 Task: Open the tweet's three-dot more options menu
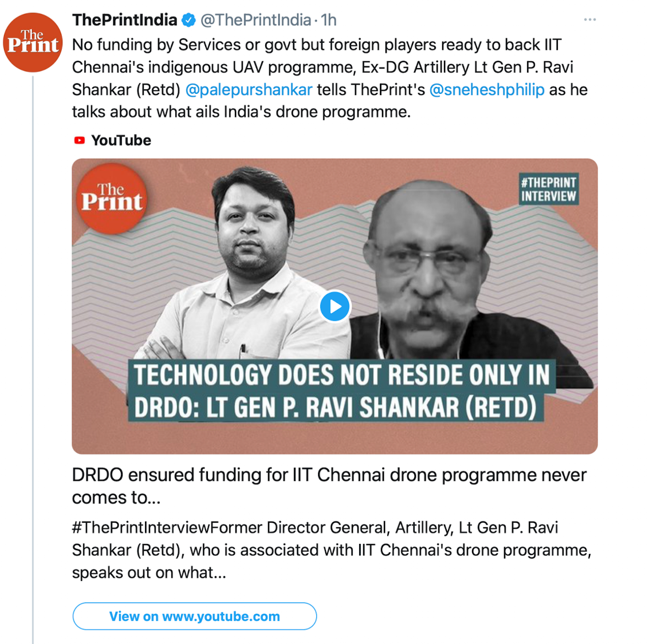click(590, 20)
